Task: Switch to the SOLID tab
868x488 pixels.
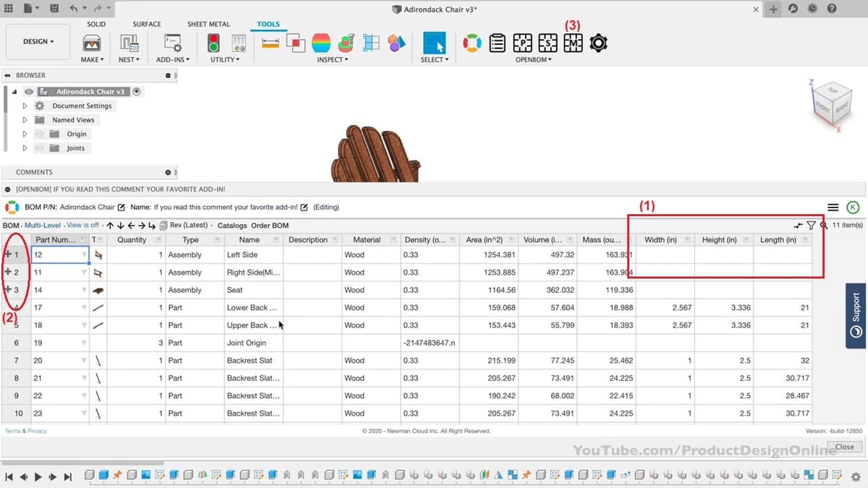Action: pos(96,24)
